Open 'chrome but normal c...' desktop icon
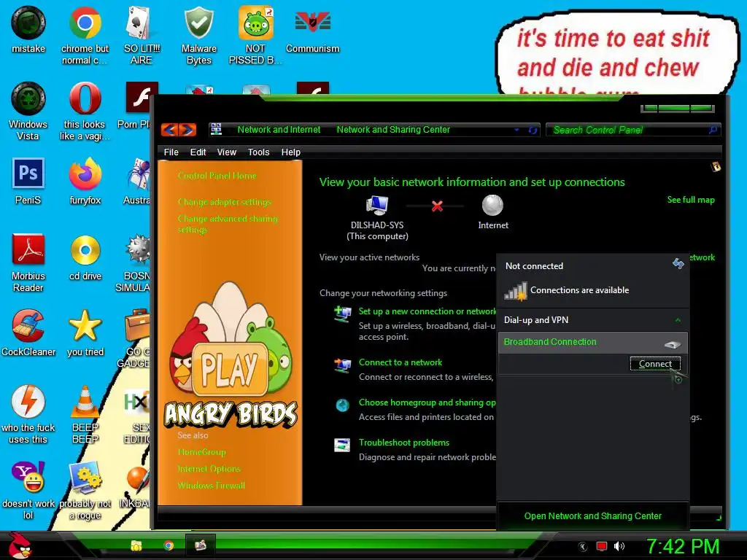The image size is (747, 560). pos(85,35)
